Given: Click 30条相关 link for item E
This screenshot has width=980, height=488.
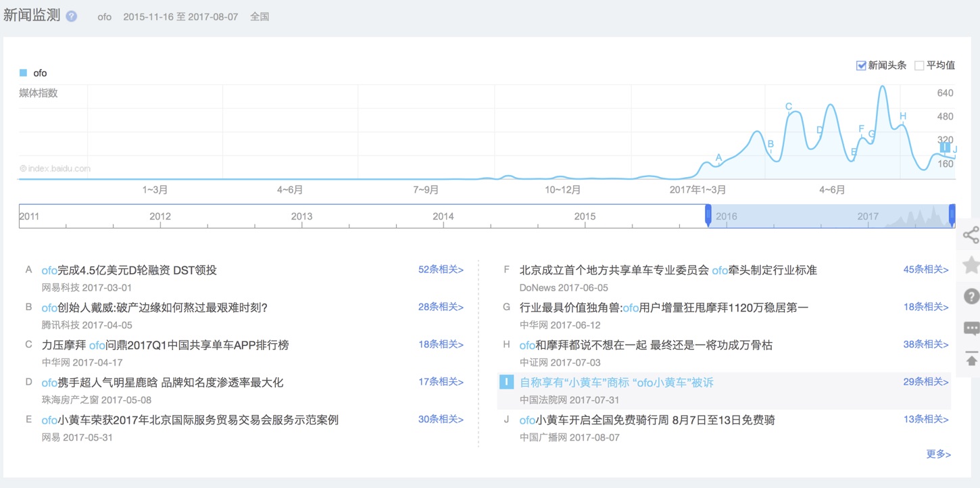Looking at the screenshot, I should point(441,419).
